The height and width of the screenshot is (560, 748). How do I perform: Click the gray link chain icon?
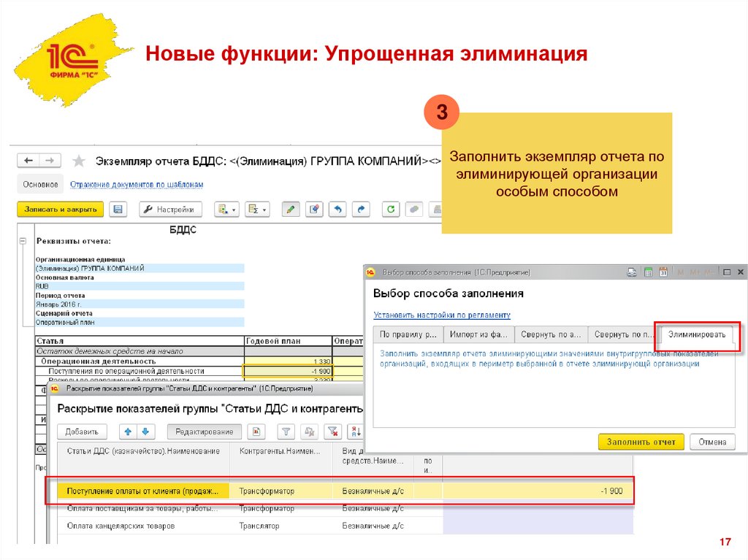tap(414, 210)
